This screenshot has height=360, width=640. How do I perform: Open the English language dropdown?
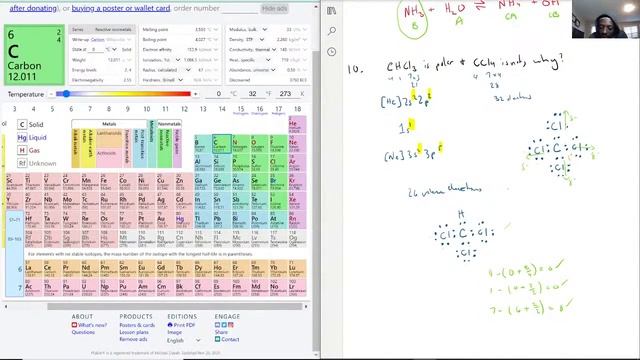coord(184,340)
